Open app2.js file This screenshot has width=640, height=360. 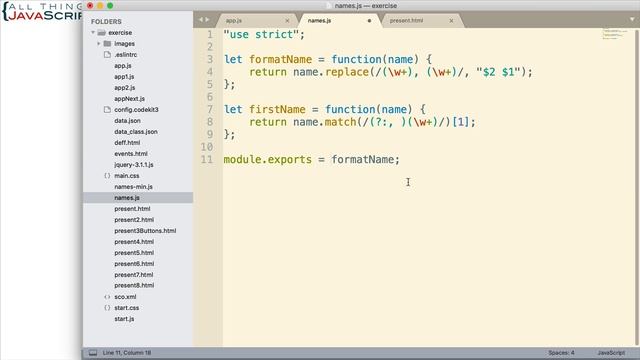pos(124,87)
